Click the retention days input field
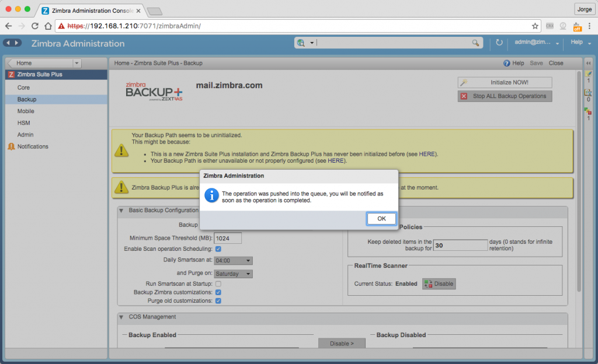 point(461,245)
